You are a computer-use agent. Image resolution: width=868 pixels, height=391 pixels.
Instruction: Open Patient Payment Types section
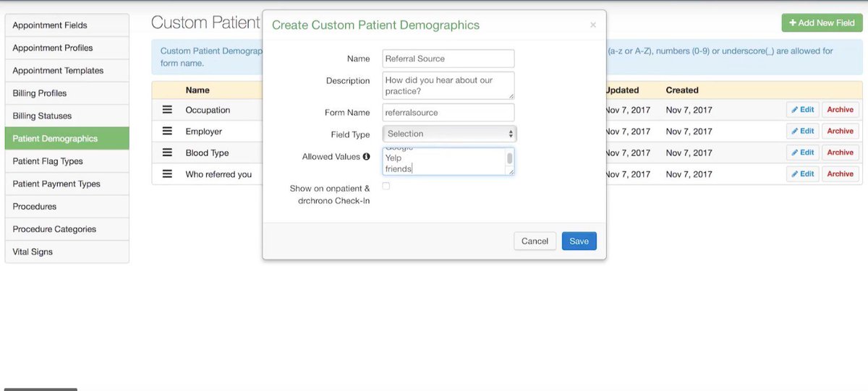[x=67, y=184]
